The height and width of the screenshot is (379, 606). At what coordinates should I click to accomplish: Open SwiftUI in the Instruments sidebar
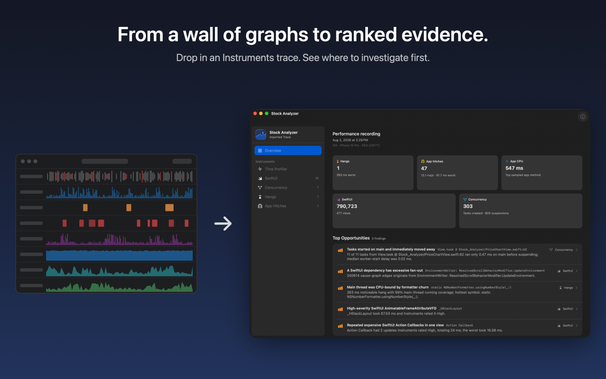(288, 178)
